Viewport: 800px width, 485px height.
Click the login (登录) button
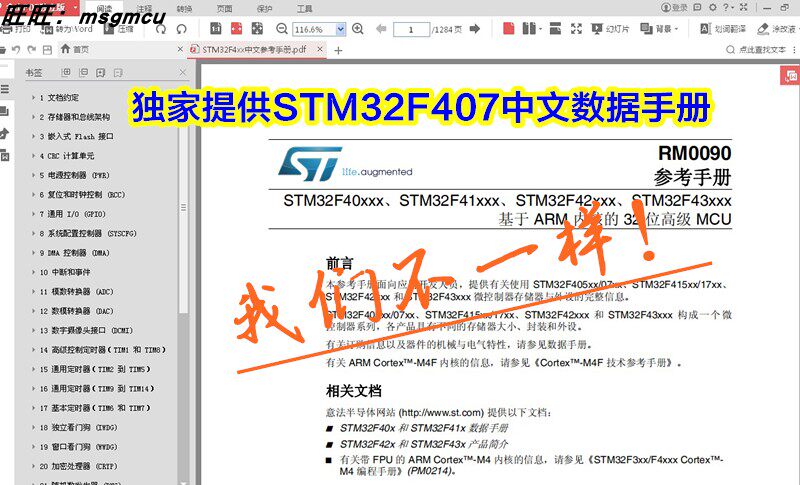[x=674, y=8]
